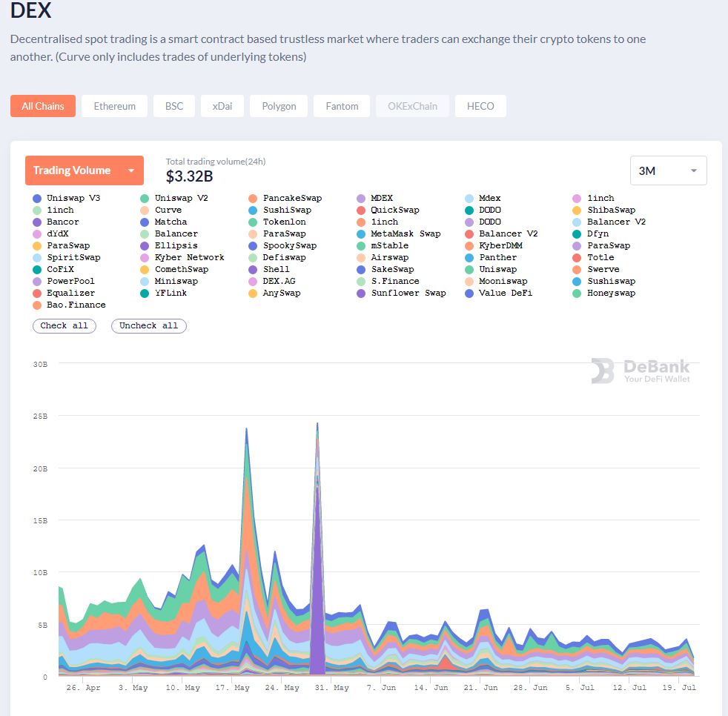Click the Shell legend dot
Viewport: 728px width, 716px height.
253,270
